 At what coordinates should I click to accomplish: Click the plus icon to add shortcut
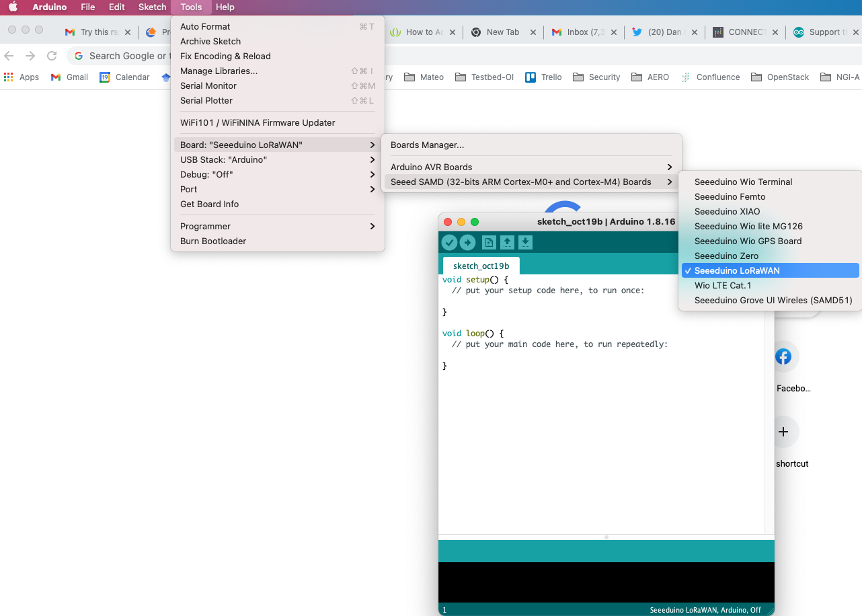[783, 432]
